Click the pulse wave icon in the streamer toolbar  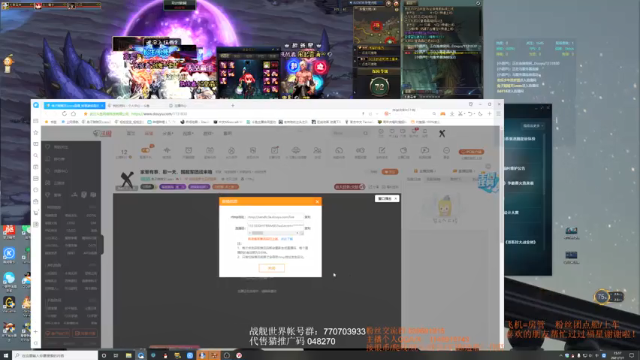(167, 151)
